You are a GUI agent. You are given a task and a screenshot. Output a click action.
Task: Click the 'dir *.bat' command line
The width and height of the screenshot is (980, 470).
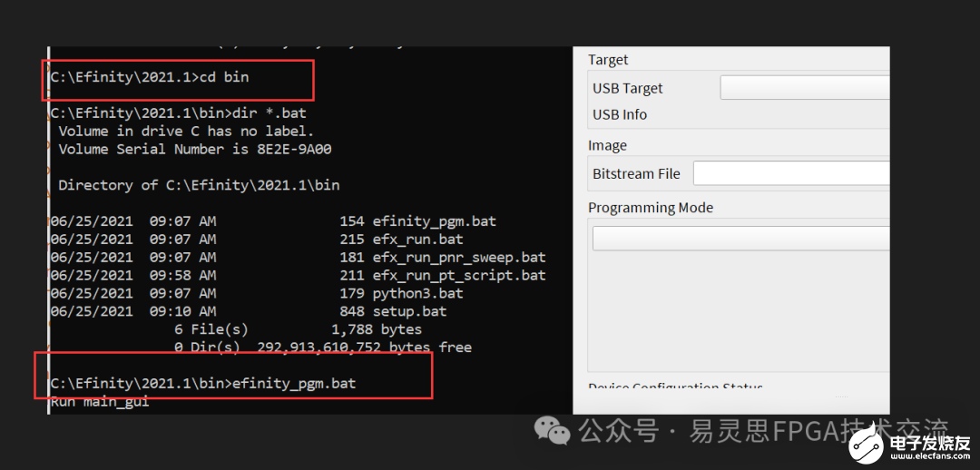pos(179,113)
